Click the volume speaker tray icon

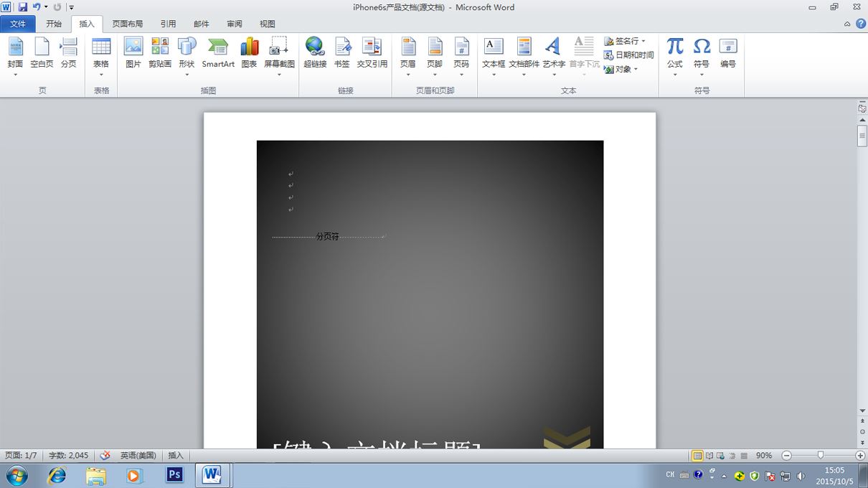click(x=800, y=476)
